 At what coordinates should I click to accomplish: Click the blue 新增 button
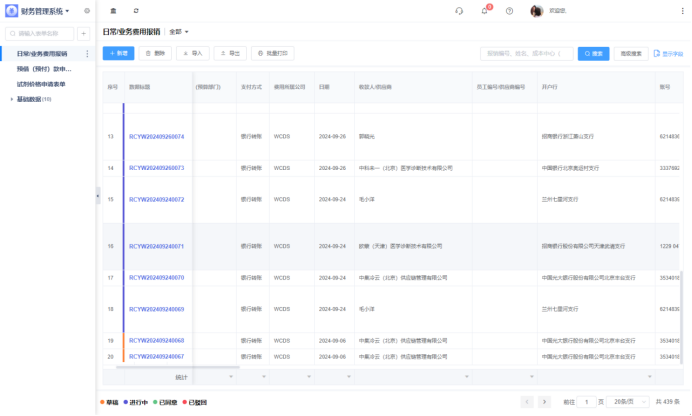pyautogui.click(x=118, y=53)
